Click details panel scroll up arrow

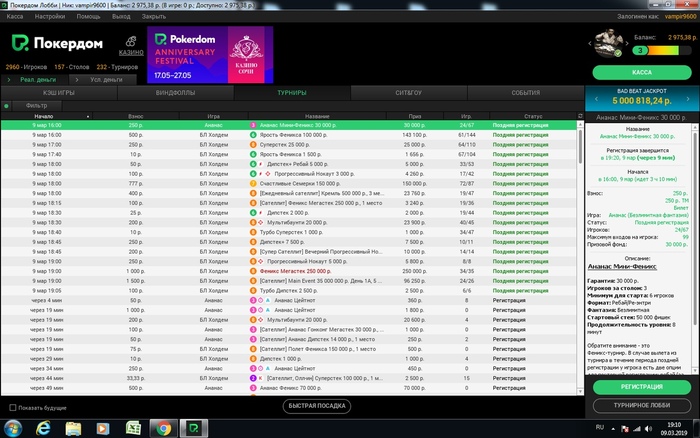(695, 127)
